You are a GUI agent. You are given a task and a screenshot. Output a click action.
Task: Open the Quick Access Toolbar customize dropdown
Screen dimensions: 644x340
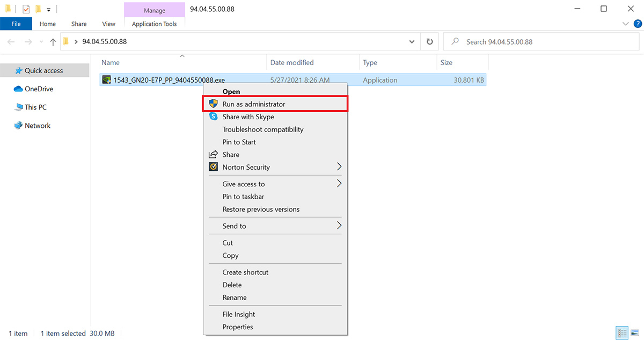click(x=49, y=9)
